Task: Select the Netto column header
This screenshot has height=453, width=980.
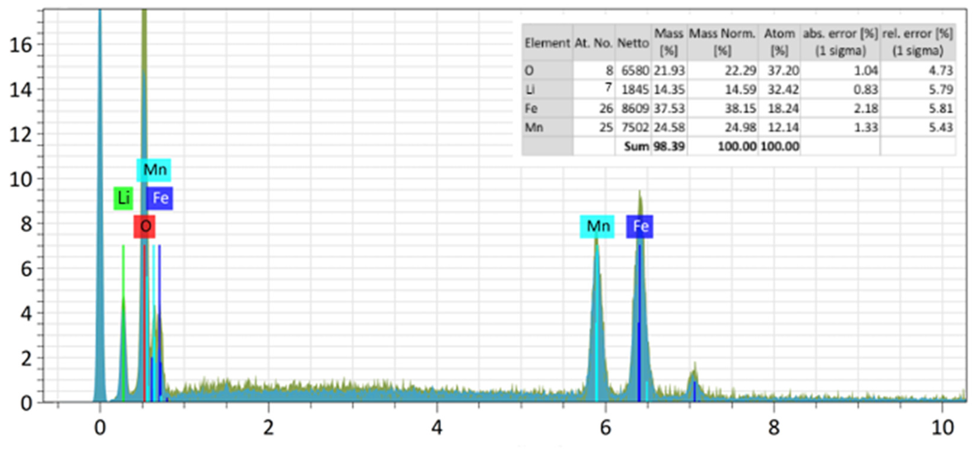Action: [633, 43]
